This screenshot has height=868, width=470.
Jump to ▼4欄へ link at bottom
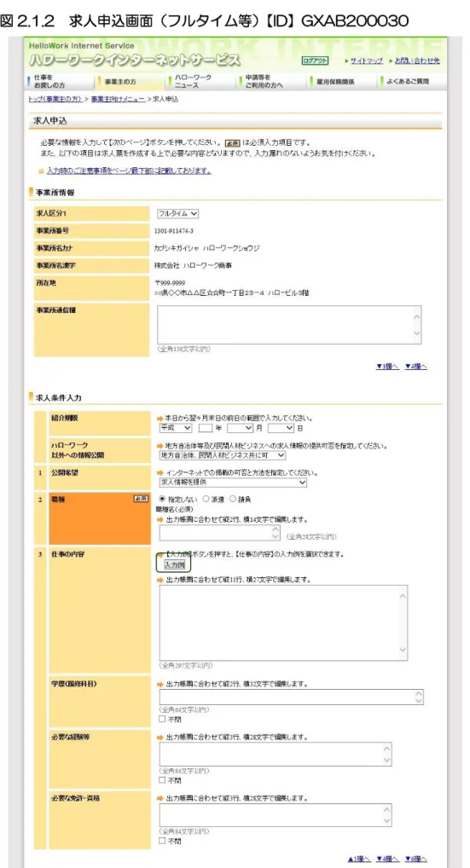pos(387,859)
